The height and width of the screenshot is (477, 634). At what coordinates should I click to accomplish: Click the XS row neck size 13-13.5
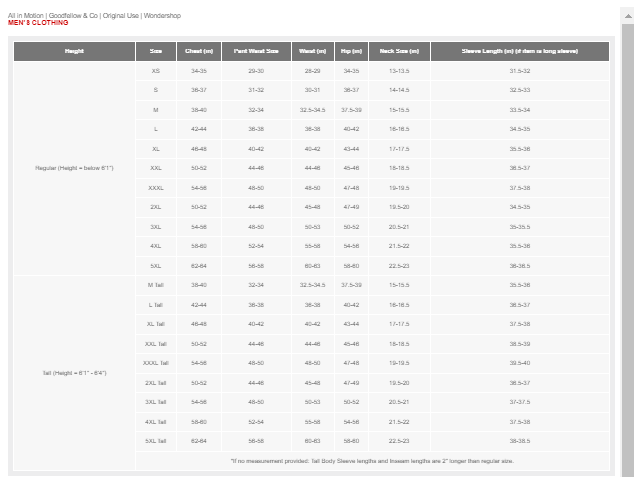click(x=399, y=71)
